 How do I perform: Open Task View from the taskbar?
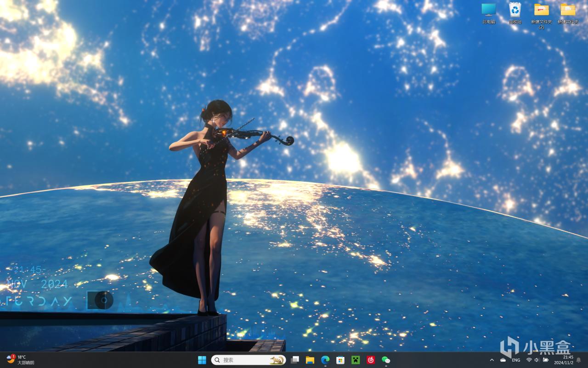[x=295, y=360]
